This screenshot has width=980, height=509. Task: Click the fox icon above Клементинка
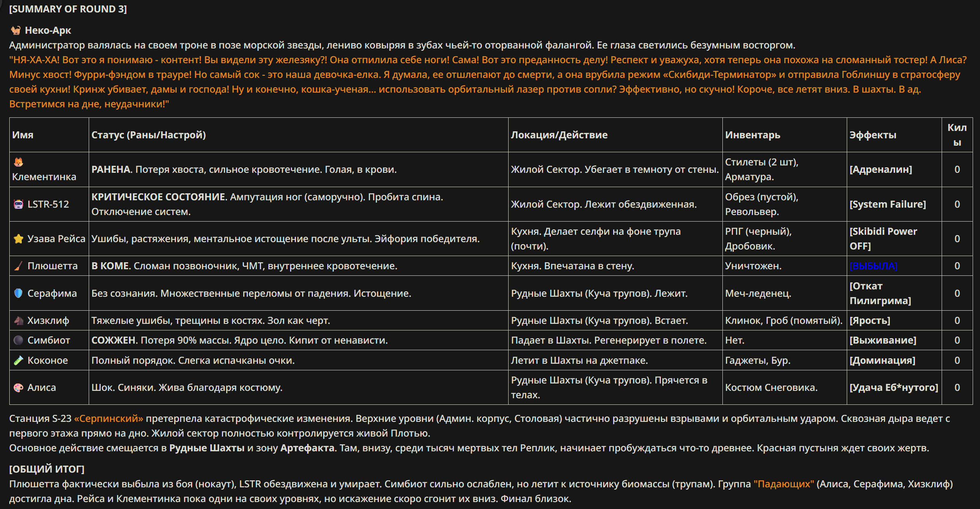click(x=18, y=162)
